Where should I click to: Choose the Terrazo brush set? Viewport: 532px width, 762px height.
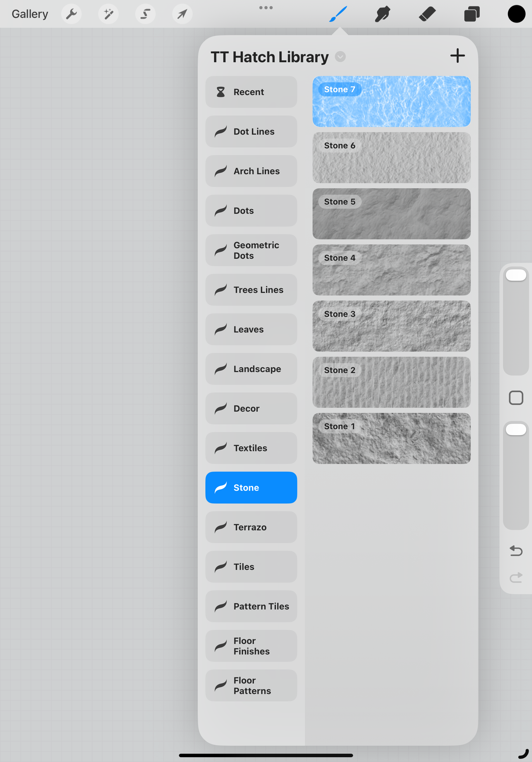point(251,527)
